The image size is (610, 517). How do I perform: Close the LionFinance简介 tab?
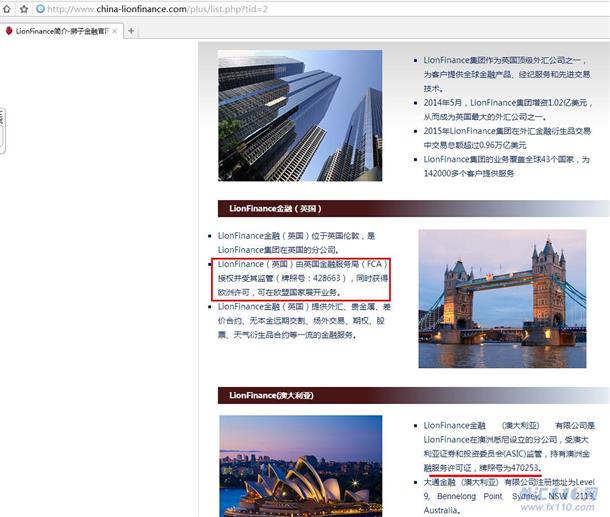point(115,31)
